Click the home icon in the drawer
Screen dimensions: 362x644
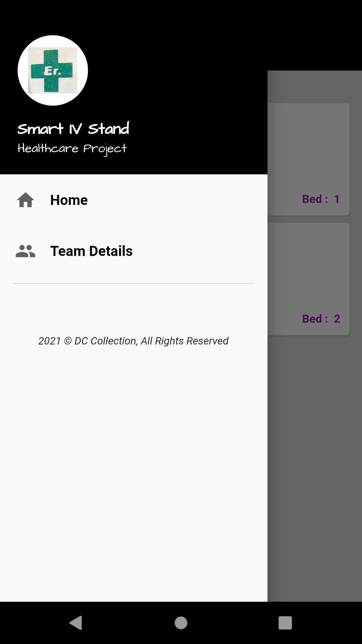(25, 200)
